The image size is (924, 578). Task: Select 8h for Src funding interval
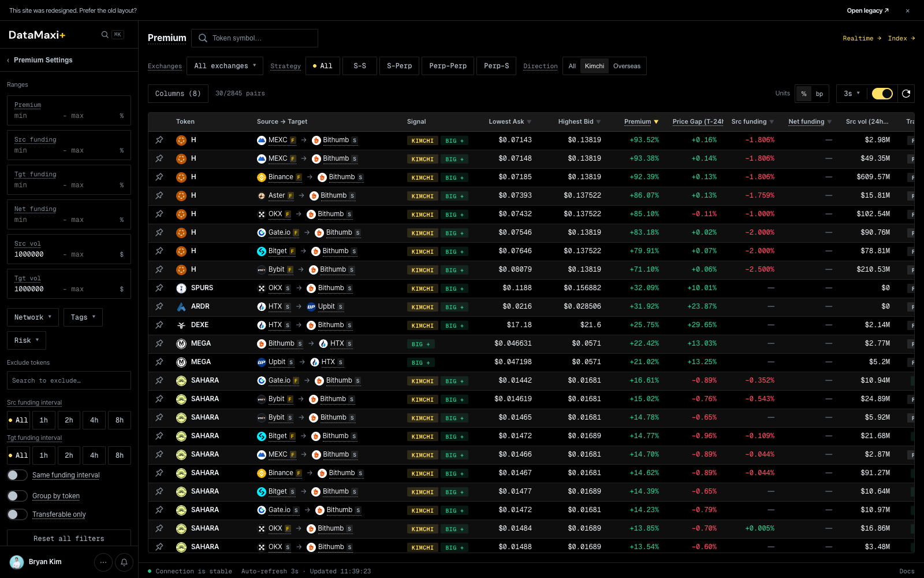tap(120, 420)
